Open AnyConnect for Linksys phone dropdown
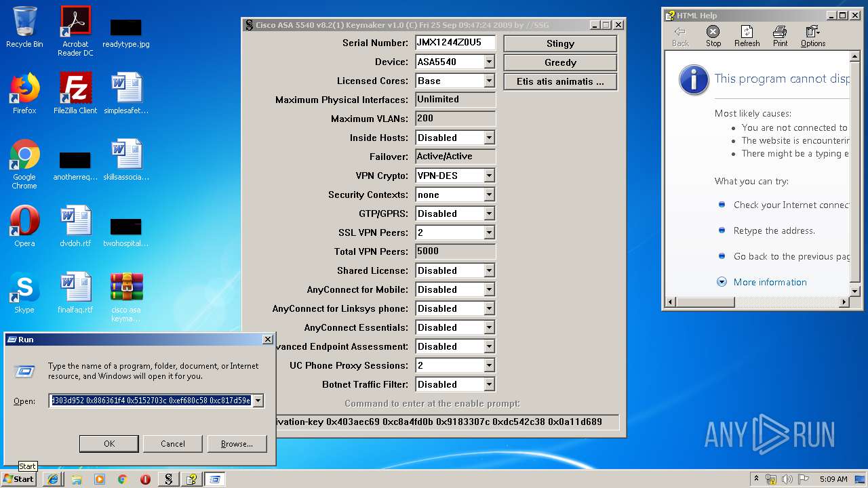Viewport: 868px width, 488px height. (x=489, y=308)
